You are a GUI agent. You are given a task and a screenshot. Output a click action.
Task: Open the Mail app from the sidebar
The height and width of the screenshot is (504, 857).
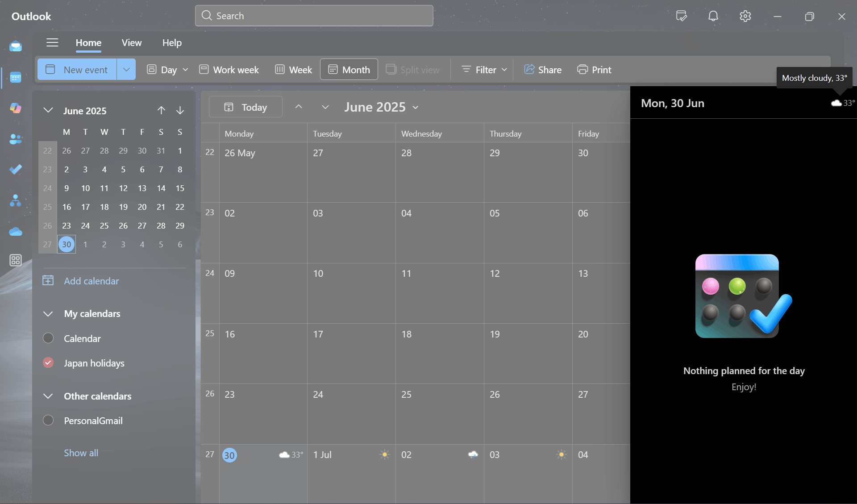coord(16,45)
